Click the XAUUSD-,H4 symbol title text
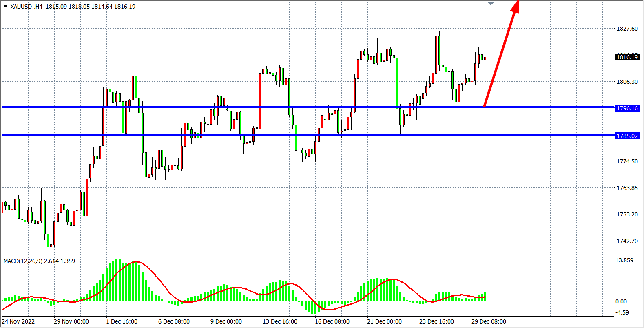This screenshot has width=644, height=328. pos(27,7)
